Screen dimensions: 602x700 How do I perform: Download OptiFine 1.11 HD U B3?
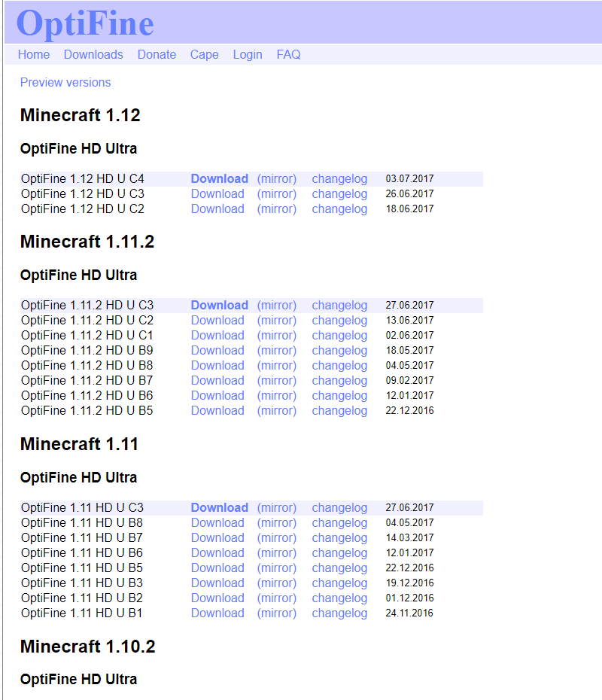(217, 583)
